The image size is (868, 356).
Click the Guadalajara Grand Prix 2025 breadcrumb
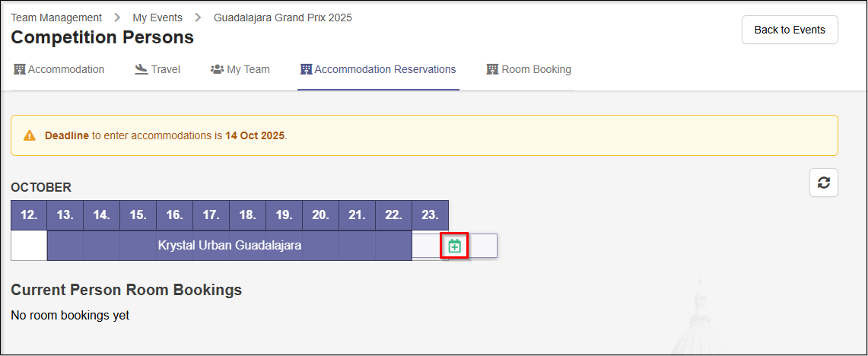pyautogui.click(x=282, y=17)
